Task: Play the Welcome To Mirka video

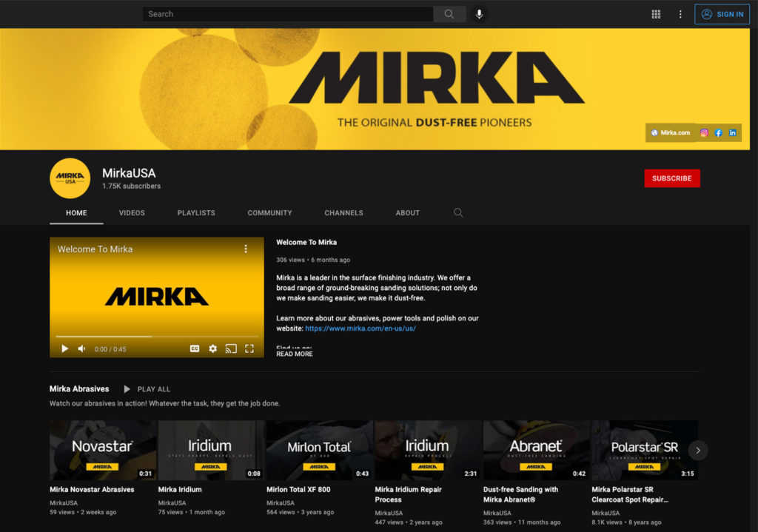Action: (x=65, y=349)
